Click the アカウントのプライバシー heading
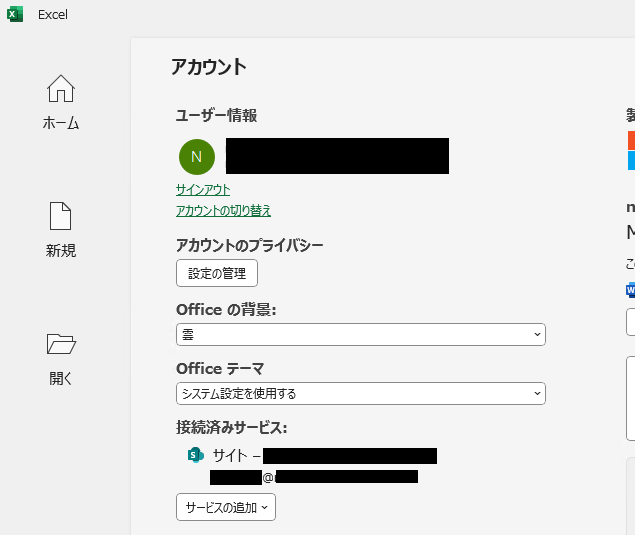 tap(249, 245)
